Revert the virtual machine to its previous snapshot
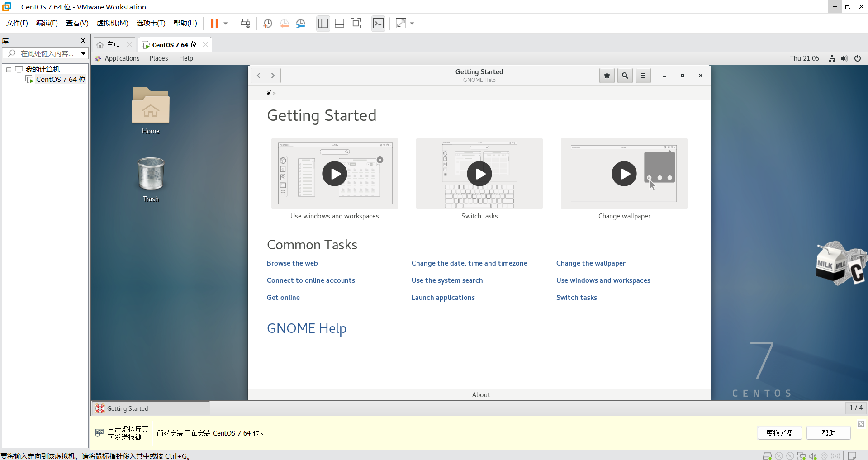The width and height of the screenshot is (868, 460). click(x=284, y=24)
